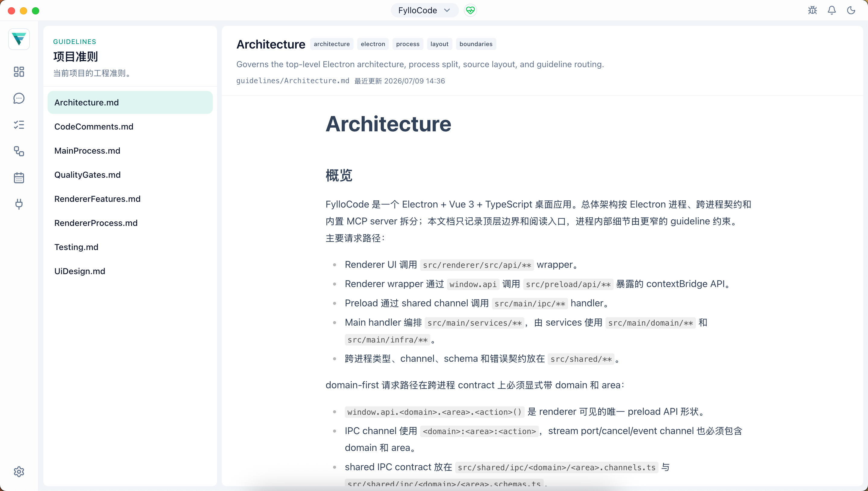Open the calendar icon in sidebar
868x491 pixels.
pyautogui.click(x=19, y=178)
